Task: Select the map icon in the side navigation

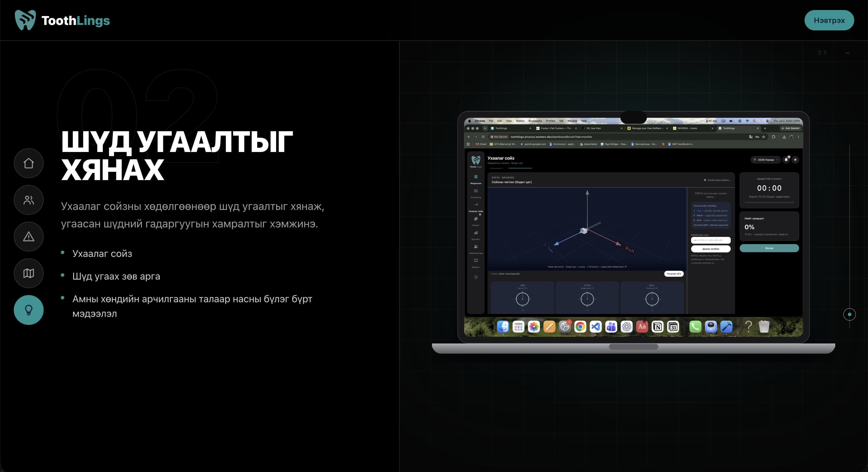Action: [29, 273]
